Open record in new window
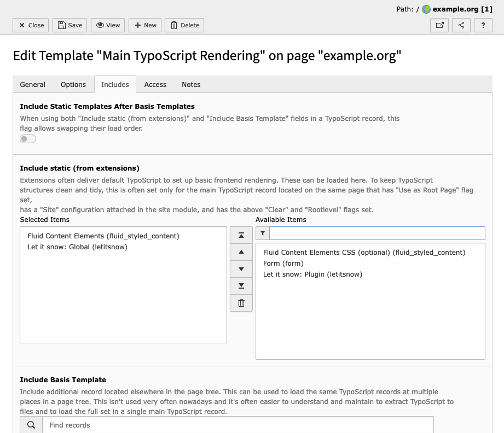This screenshot has width=504, height=433. click(439, 25)
